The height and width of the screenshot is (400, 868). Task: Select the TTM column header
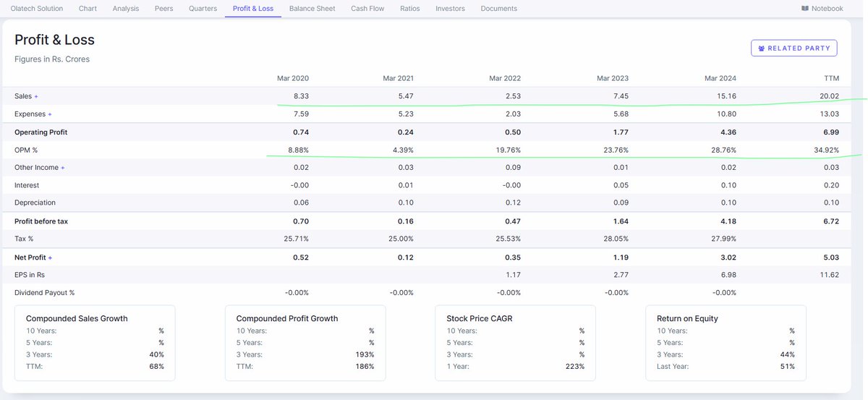point(832,78)
